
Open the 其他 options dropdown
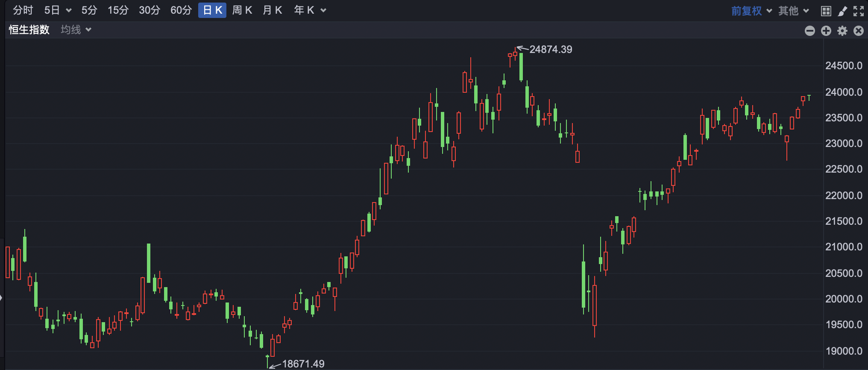click(x=793, y=11)
